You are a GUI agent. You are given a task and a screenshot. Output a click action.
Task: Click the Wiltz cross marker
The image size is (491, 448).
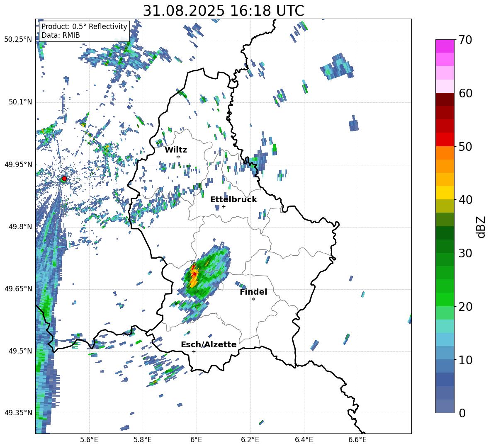tap(178, 157)
